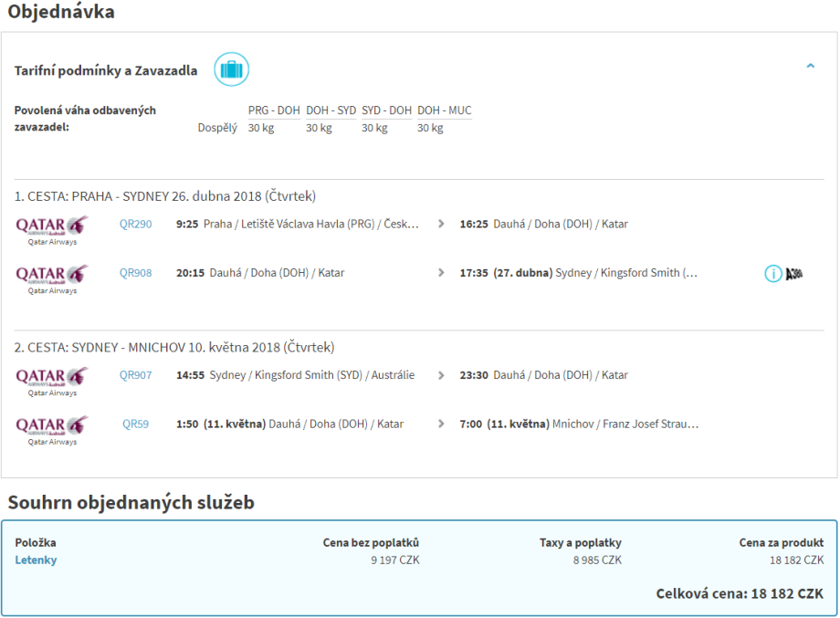This screenshot has height=618, width=840.
Task: Click the suitcase icon beside Tarifní podmínky
Action: (231, 69)
